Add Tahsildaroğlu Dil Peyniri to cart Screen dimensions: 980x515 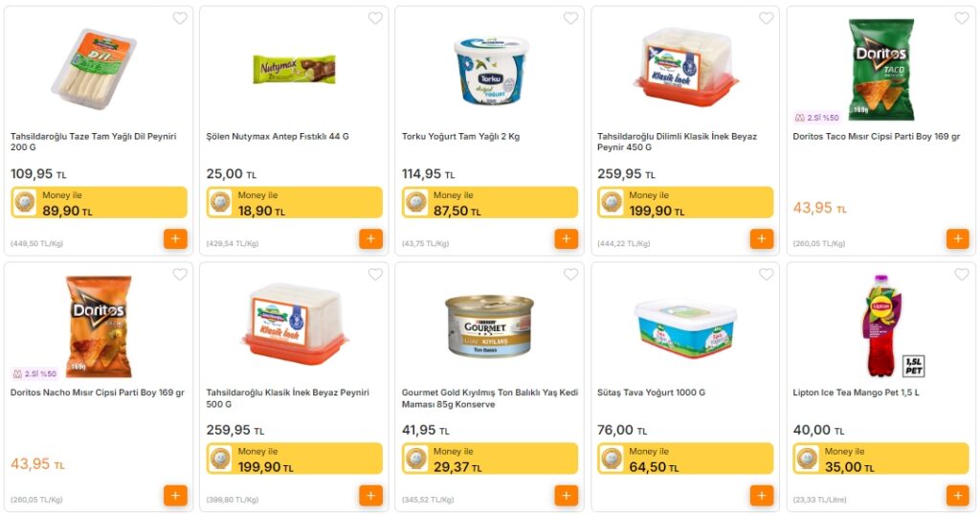[x=176, y=238]
